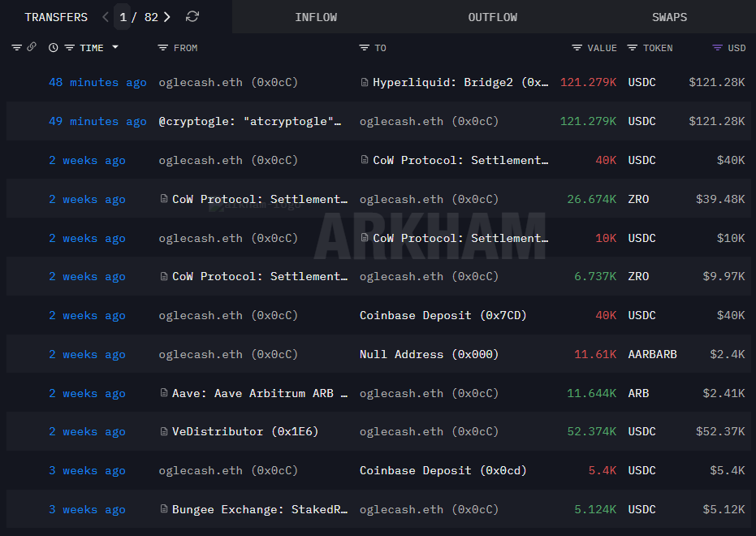
Task: Click value 11.644K in Aave row
Action: [592, 393]
